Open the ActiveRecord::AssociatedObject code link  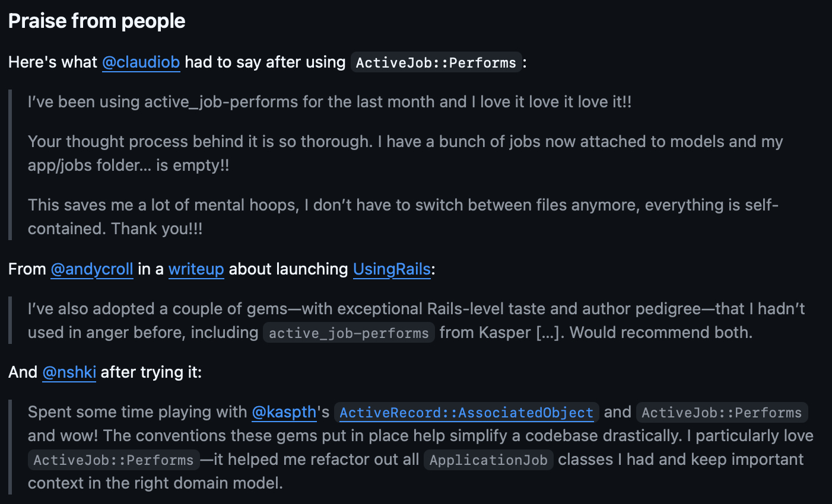(x=466, y=413)
